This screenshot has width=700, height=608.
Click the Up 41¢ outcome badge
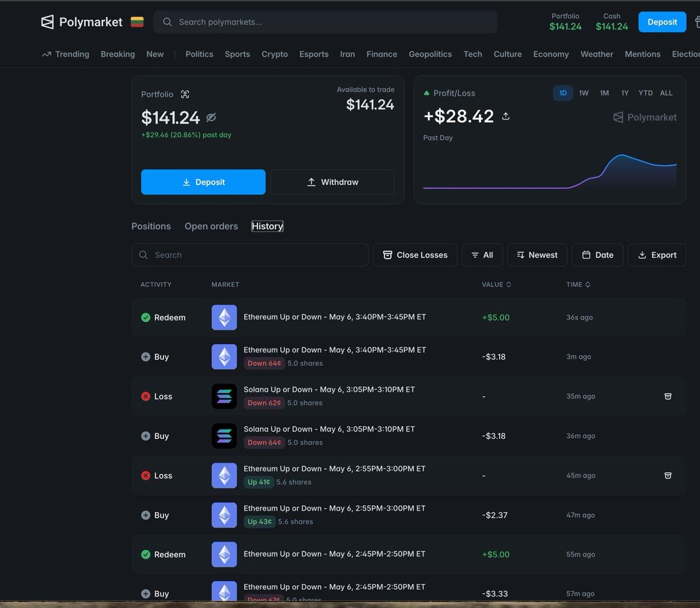click(x=258, y=482)
